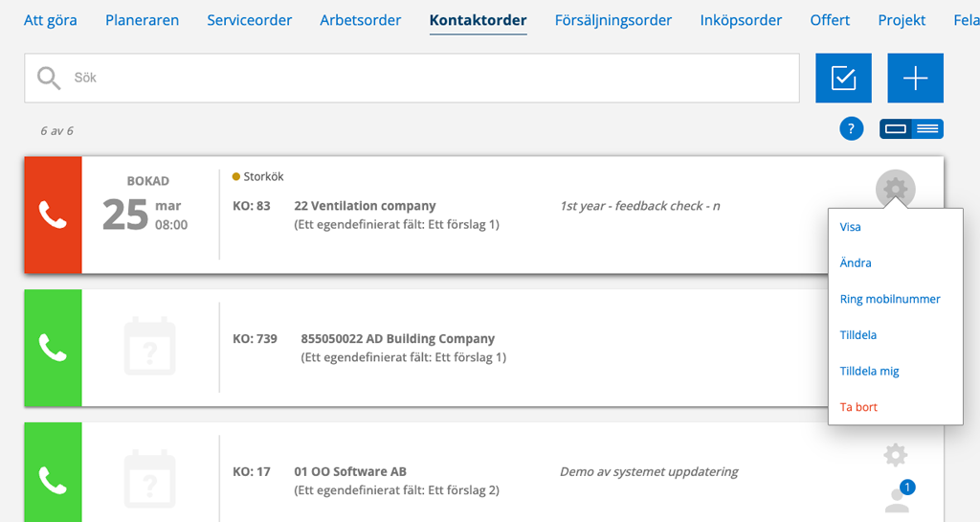980x522 pixels.
Task: Click the green phone icon for KO 739
Action: 54,348
